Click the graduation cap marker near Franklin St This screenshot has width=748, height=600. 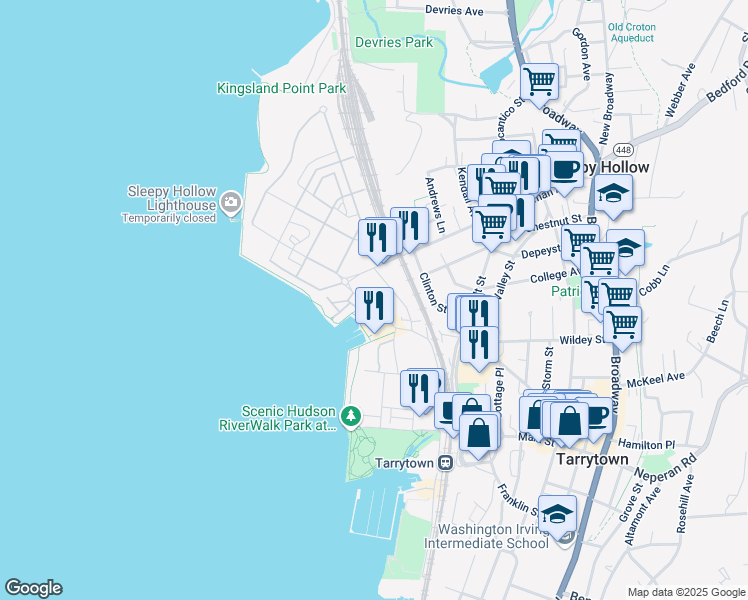click(x=557, y=514)
